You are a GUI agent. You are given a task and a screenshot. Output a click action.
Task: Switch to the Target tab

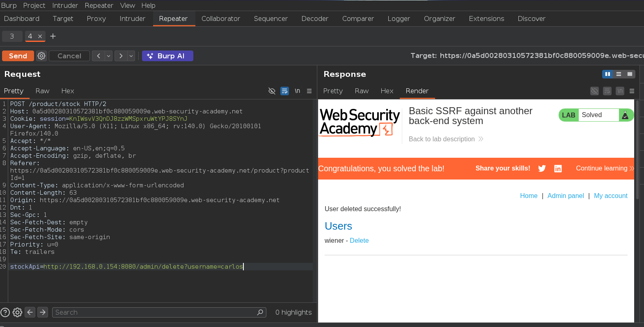pos(63,18)
